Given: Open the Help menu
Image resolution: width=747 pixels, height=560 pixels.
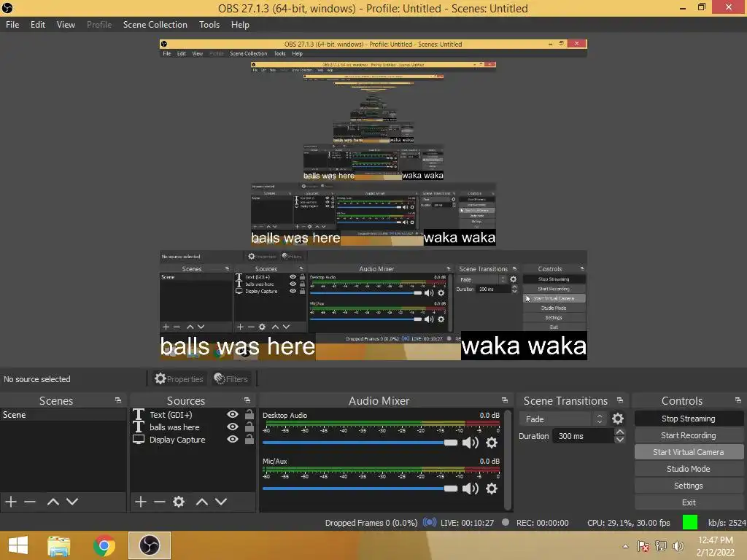Looking at the screenshot, I should (240, 25).
